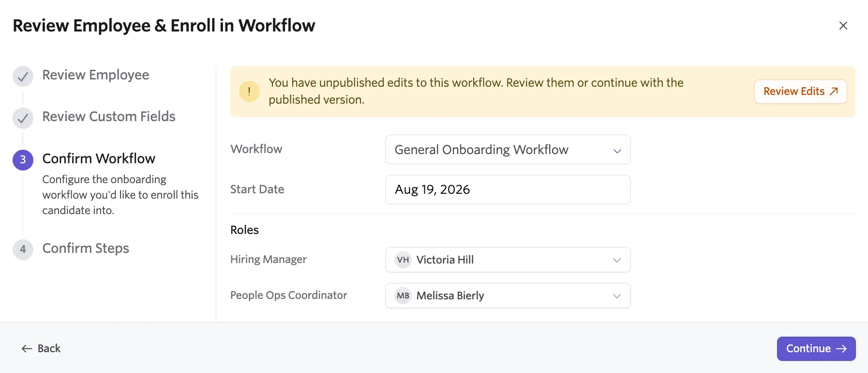
Task: Go to the Review Custom Fields step
Action: [x=109, y=117]
